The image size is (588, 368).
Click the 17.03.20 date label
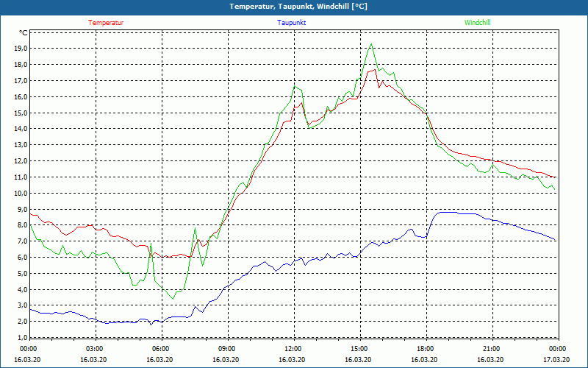click(555, 360)
